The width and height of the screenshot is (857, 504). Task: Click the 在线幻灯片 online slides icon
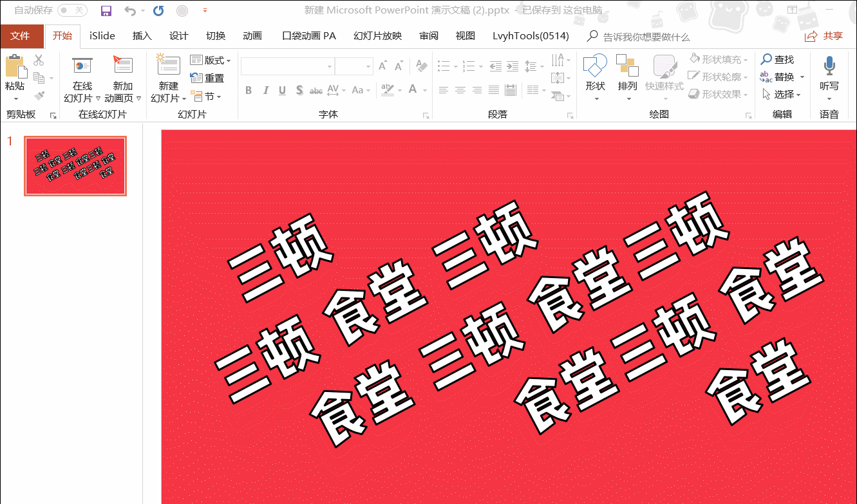[x=82, y=66]
